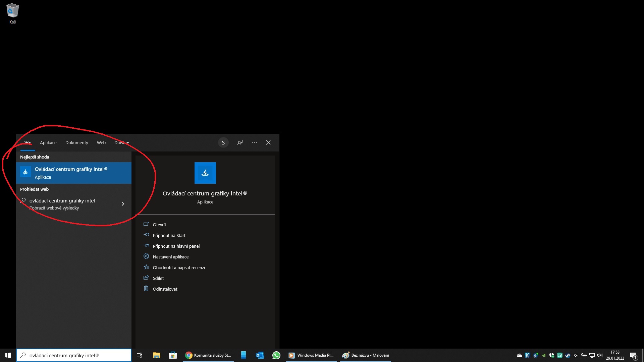Image resolution: width=644 pixels, height=362 pixels.
Task: Click the user account S avatar
Action: tap(223, 142)
